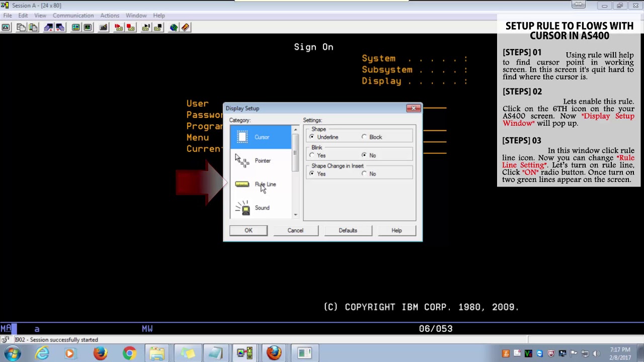This screenshot has height=362, width=644.
Task: Open the Color Mapping setup icon
Action: point(88,27)
